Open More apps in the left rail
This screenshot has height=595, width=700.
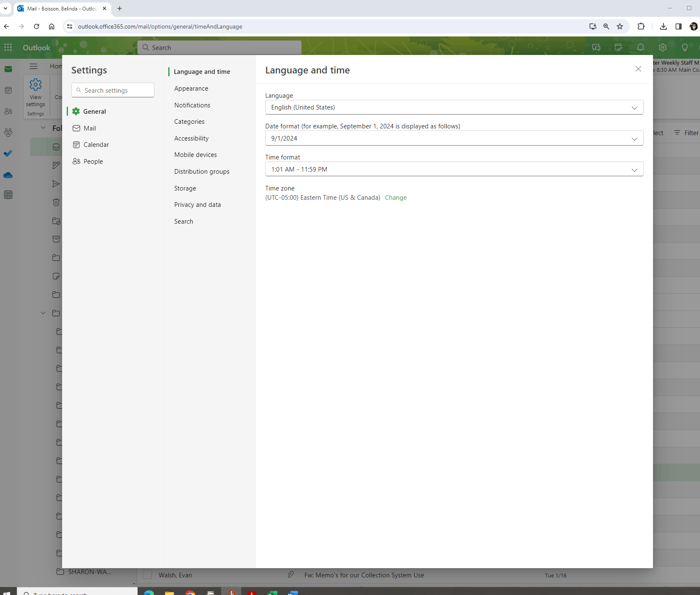click(x=8, y=195)
